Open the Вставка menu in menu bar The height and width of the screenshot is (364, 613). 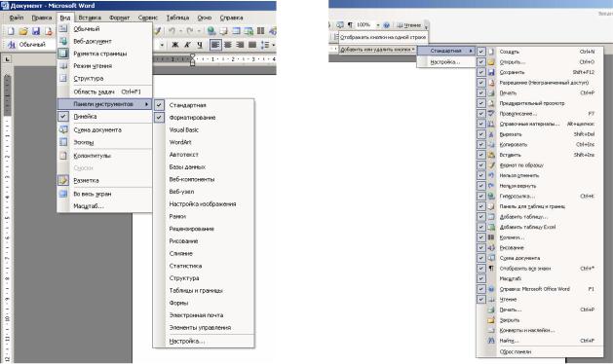pos(90,18)
